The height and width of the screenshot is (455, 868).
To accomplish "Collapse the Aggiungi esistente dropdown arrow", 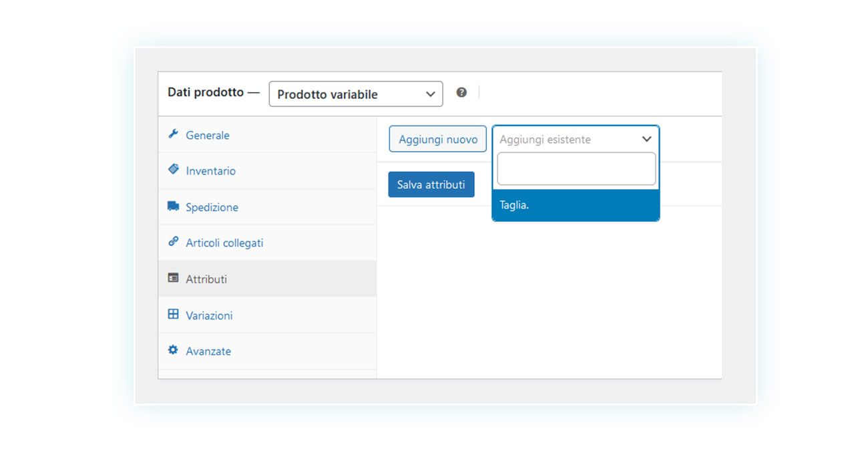I will click(x=646, y=139).
